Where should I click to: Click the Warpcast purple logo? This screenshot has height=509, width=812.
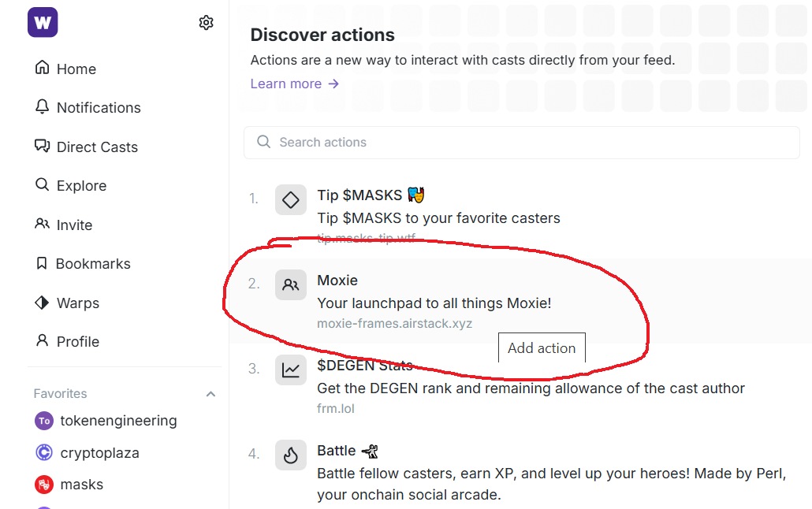43,23
